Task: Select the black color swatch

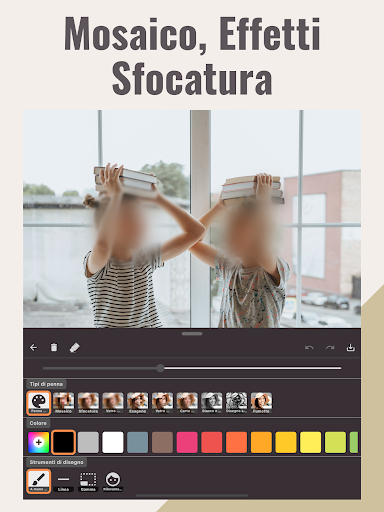Action: (x=63, y=442)
